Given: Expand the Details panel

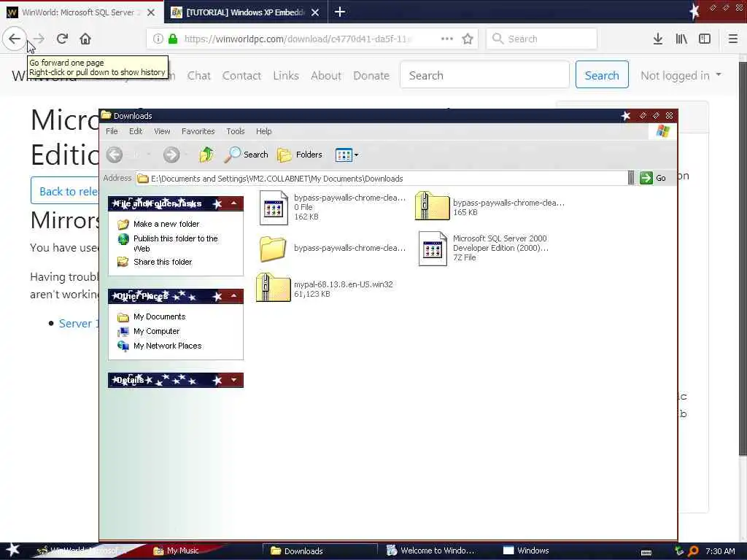Looking at the screenshot, I should [234, 380].
